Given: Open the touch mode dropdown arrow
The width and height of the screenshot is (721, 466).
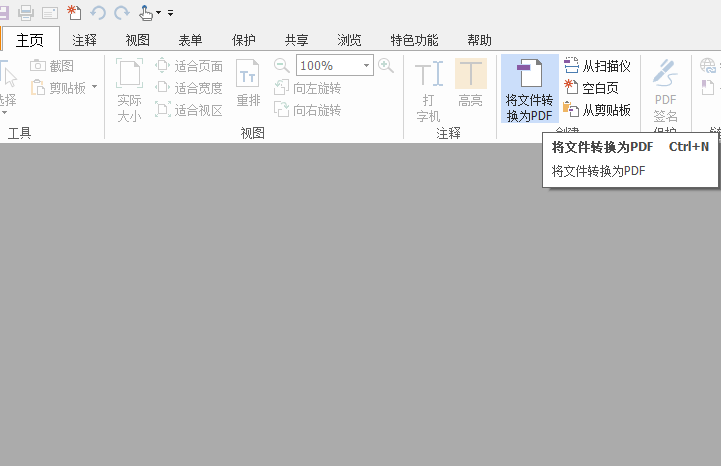Looking at the screenshot, I should point(159,12).
